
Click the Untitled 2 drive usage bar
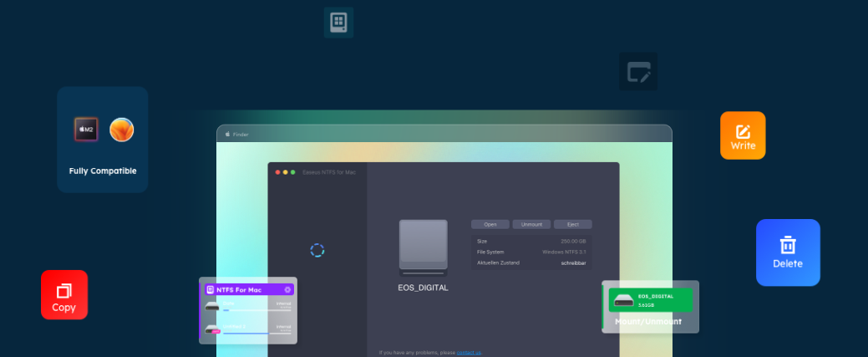[256, 333]
